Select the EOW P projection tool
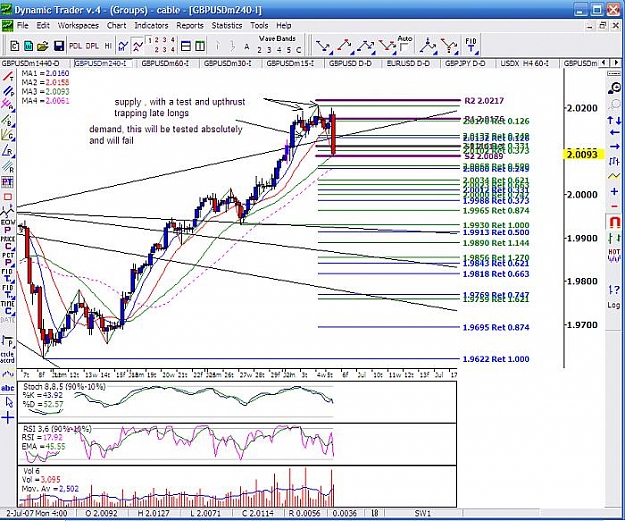Viewport: 625px width, 521px height. pos(8,226)
